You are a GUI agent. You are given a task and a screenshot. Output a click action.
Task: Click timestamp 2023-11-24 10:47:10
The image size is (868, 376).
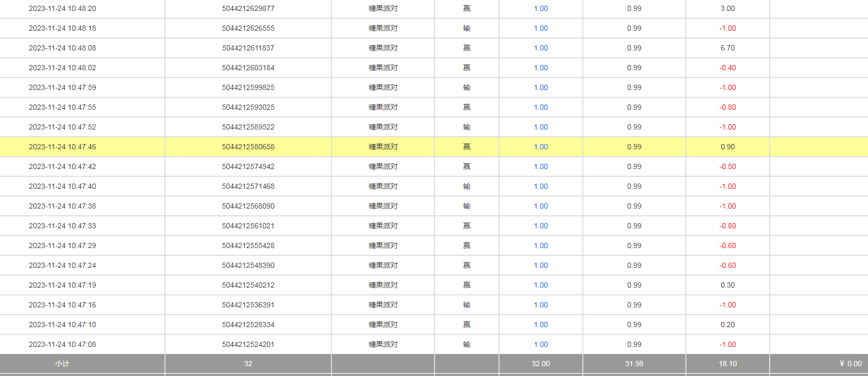62,325
